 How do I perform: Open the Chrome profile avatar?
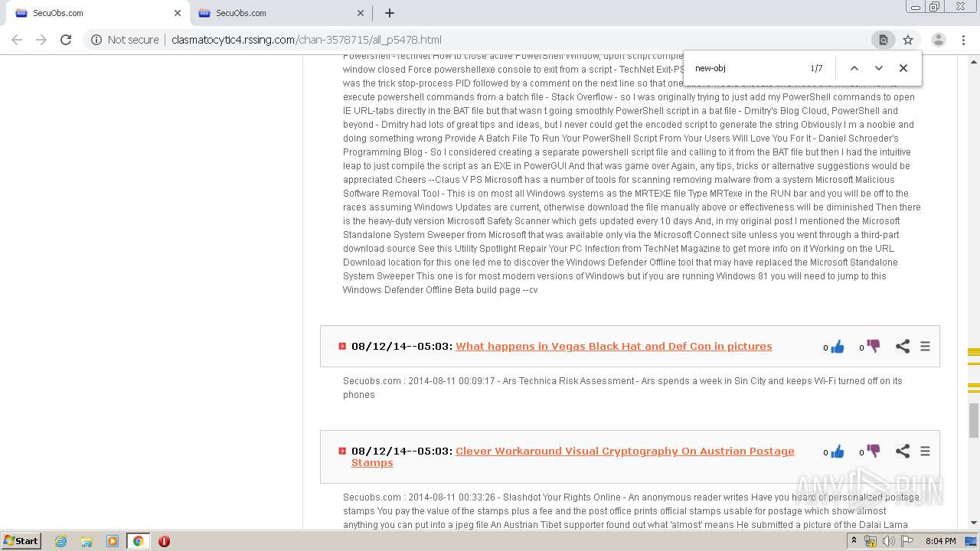[938, 40]
